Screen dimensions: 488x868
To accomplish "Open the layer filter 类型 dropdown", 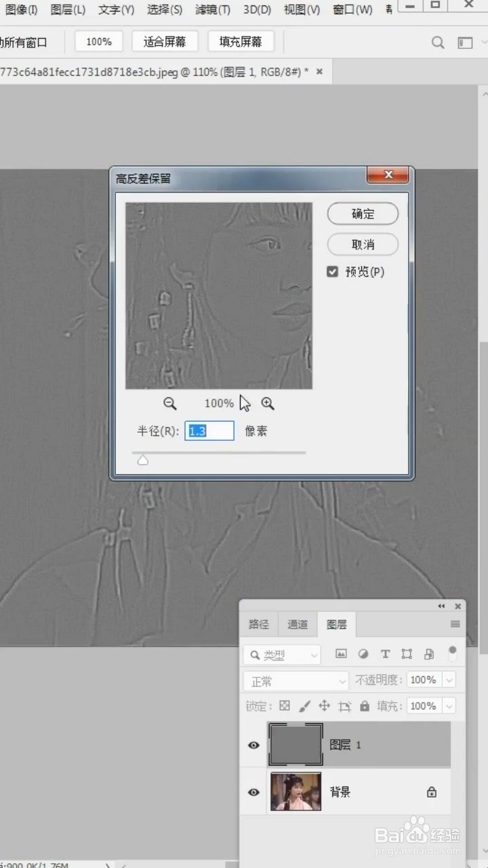I will click(x=282, y=654).
